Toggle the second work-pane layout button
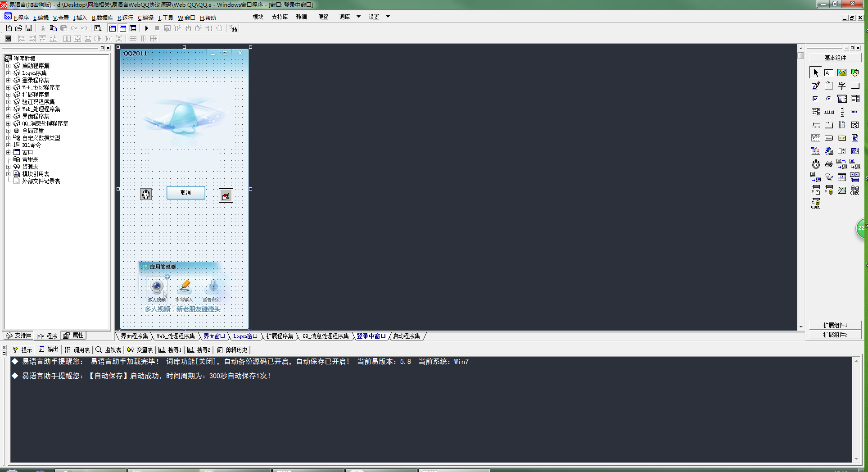Viewport: 868px width, 472px height. click(x=122, y=28)
